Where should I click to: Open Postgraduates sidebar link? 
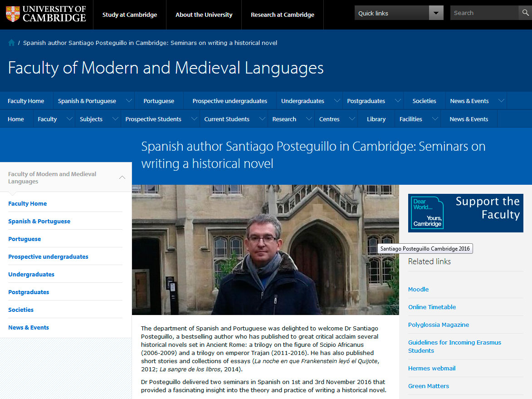pyautogui.click(x=29, y=292)
